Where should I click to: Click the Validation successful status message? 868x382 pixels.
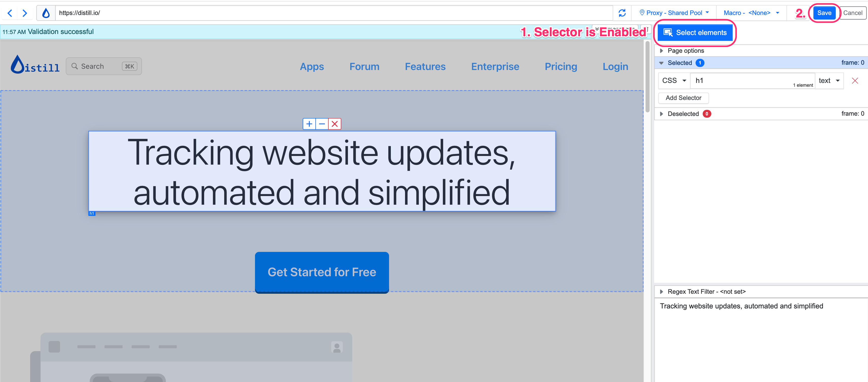(x=61, y=32)
